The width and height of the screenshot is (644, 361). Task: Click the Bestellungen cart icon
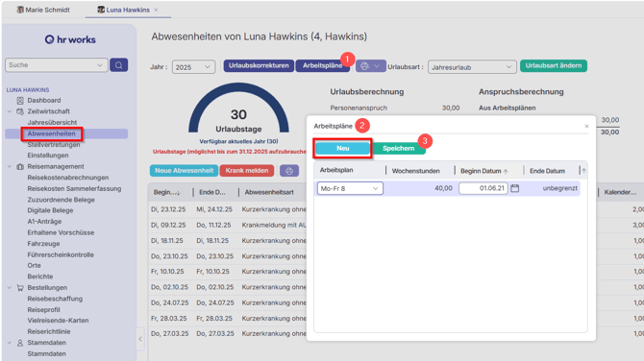[x=20, y=288]
